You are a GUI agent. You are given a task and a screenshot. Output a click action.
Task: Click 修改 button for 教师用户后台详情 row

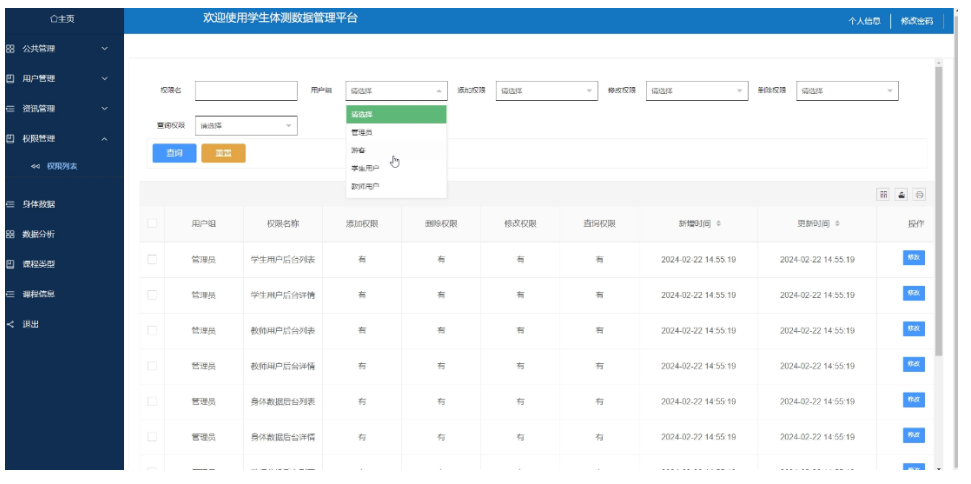tap(913, 364)
